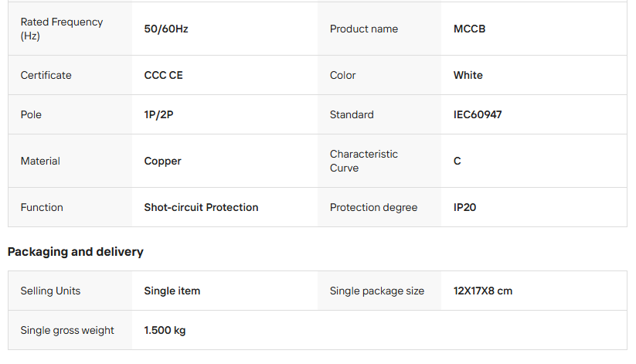Click the Packaging and delivery heading
This screenshot has height=364, width=636.
[x=76, y=251]
